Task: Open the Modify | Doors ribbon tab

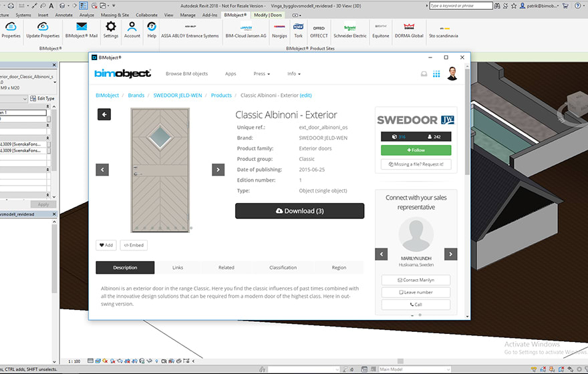Action: click(268, 15)
